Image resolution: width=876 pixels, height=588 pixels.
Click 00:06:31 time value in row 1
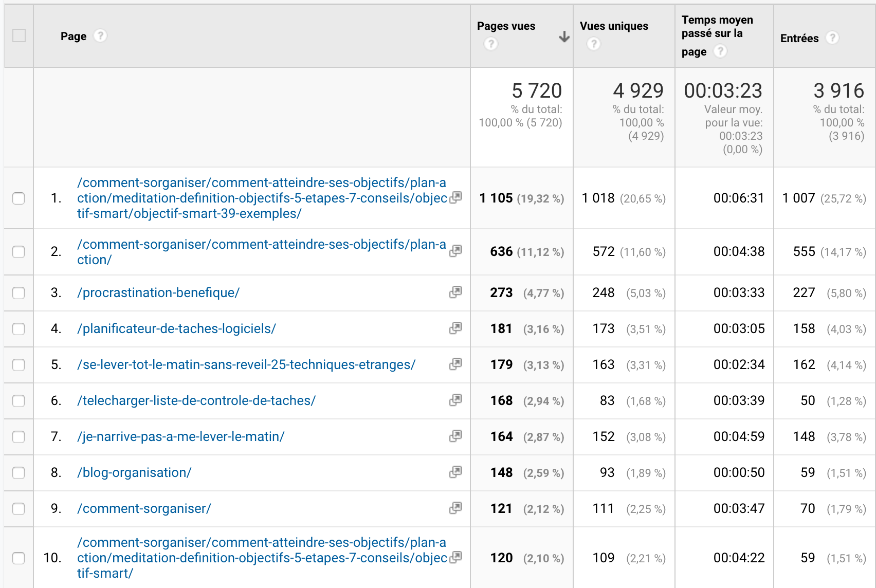point(739,198)
